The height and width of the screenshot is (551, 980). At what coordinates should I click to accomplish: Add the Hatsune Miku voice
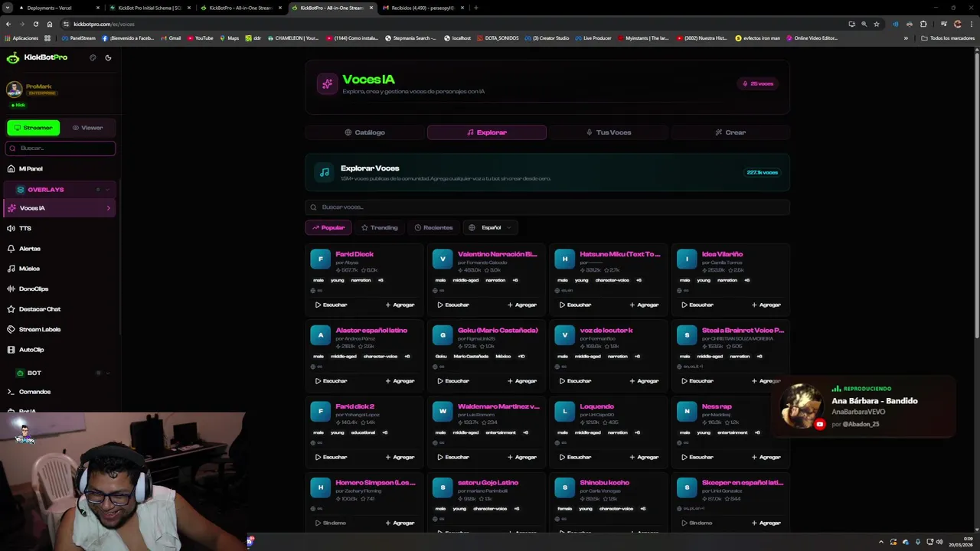[644, 305]
